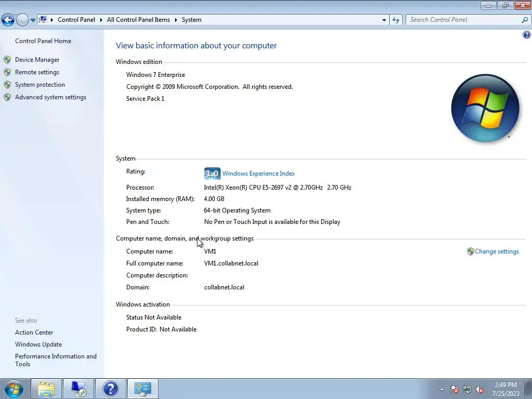Open Windows Explorer from the taskbar
Viewport: 532px width, 399px height.
tap(46, 389)
